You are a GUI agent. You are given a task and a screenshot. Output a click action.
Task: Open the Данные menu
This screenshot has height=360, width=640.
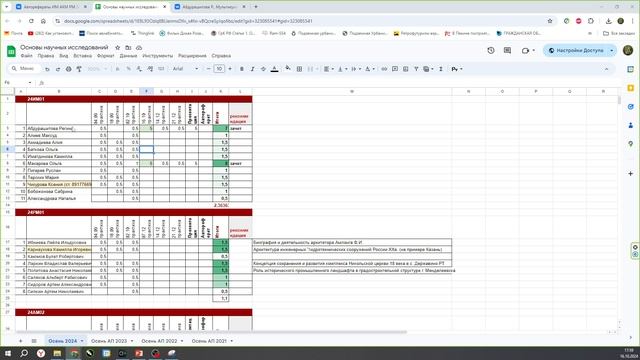(x=128, y=56)
